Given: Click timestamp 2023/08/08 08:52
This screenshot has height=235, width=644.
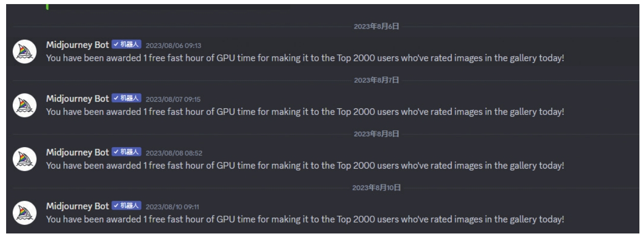Looking at the screenshot, I should [175, 153].
